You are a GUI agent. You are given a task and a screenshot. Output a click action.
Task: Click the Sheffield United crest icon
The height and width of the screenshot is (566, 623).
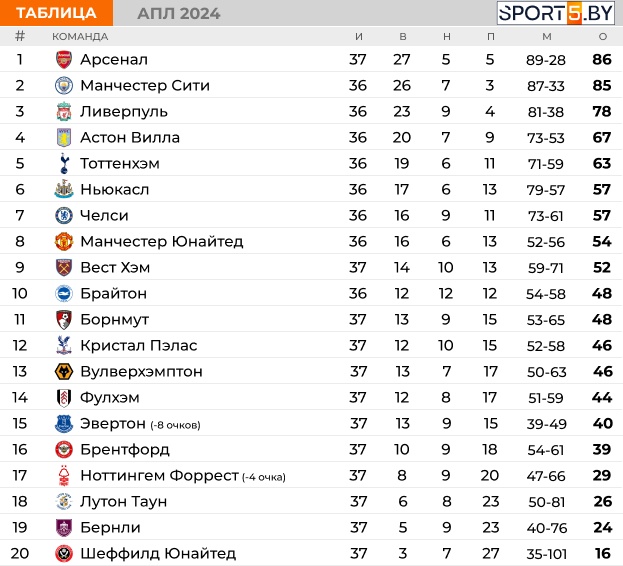click(x=64, y=553)
